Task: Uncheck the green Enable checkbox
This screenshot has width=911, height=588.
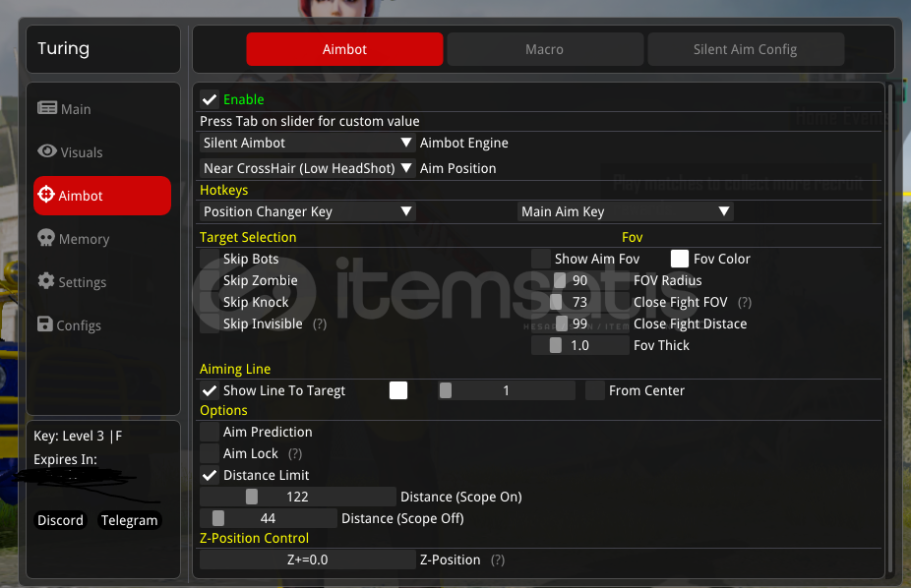Action: (210, 99)
